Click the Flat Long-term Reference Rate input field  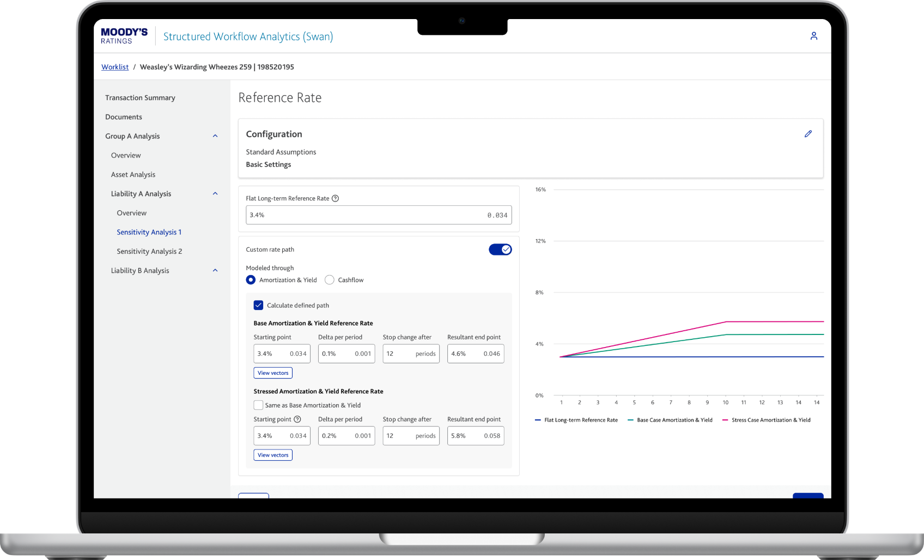point(379,215)
